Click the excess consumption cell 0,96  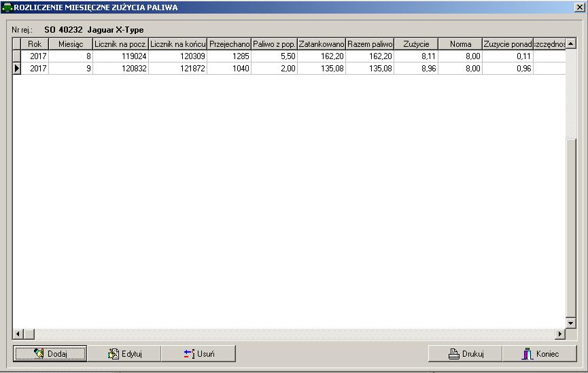[x=508, y=68]
